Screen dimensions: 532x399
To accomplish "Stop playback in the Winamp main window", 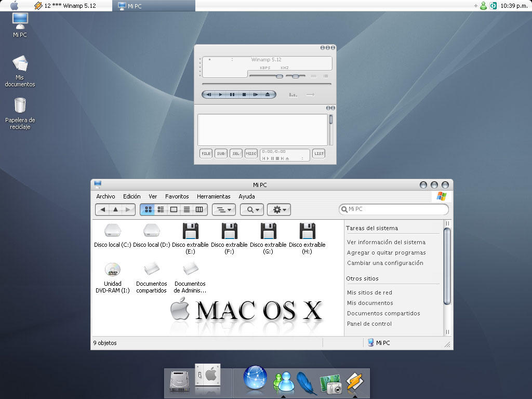I will pyautogui.click(x=244, y=95).
